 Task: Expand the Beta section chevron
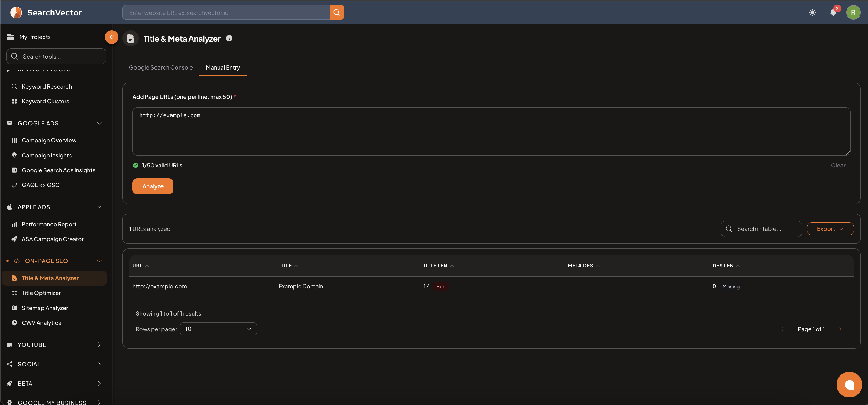click(x=99, y=384)
